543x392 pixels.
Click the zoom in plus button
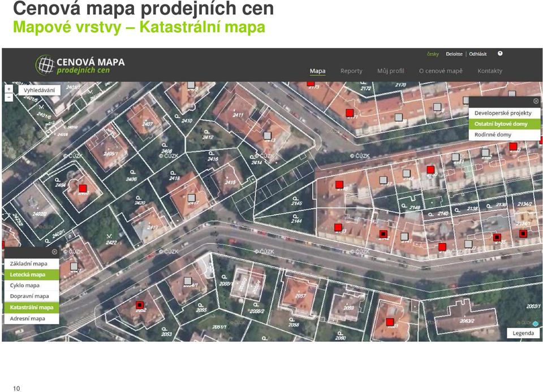point(8,89)
